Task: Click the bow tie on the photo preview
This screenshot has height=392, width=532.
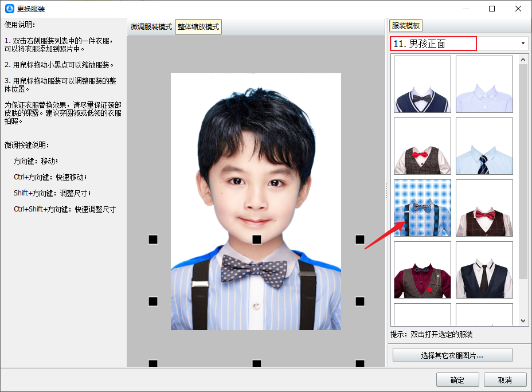Action: tap(254, 271)
